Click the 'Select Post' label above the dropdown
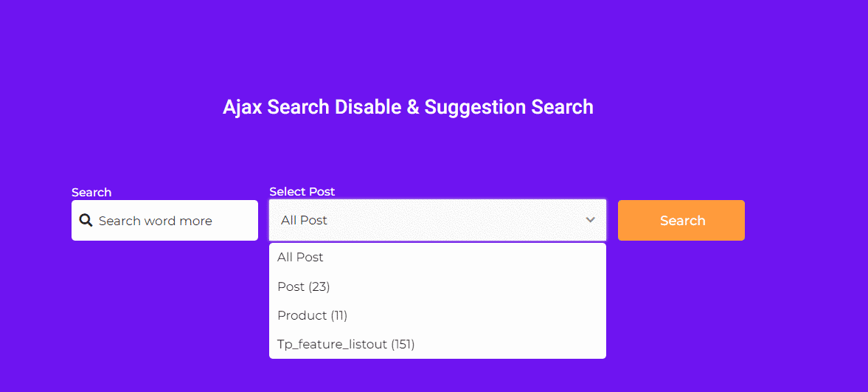868x392 pixels. pyautogui.click(x=302, y=192)
